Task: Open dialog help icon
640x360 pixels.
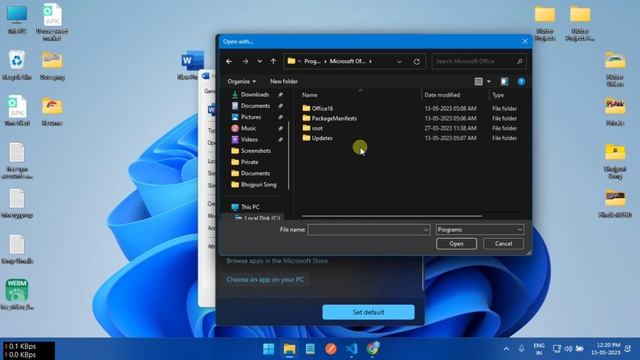Action: (521, 81)
